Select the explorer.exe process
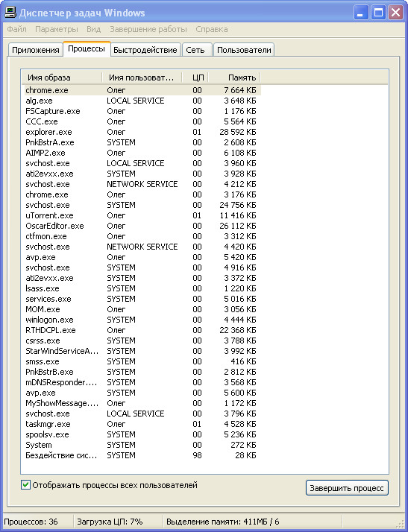 point(141,132)
